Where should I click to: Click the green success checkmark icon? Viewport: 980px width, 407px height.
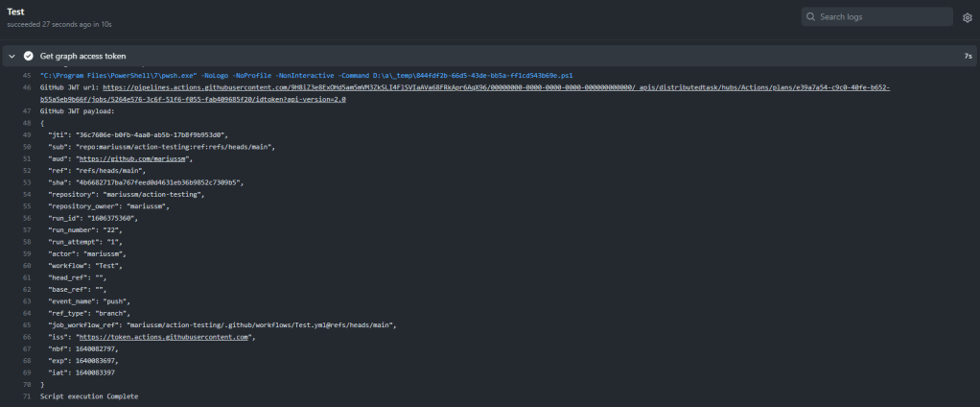[29, 57]
